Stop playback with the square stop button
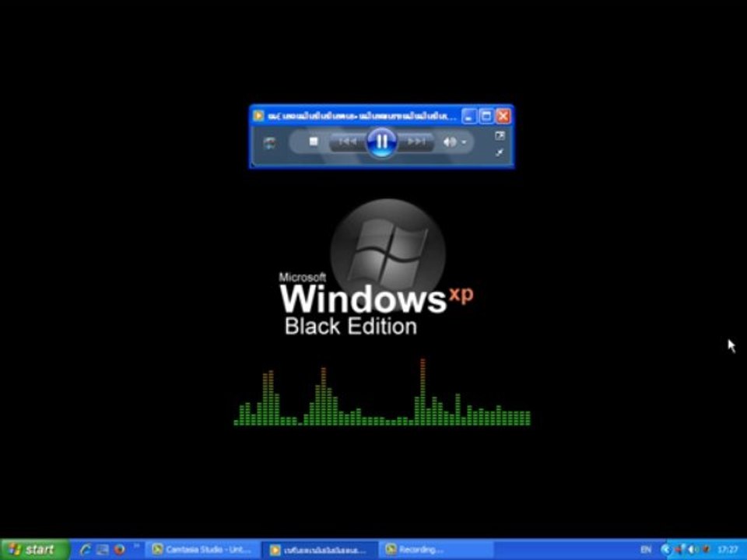 tap(313, 142)
